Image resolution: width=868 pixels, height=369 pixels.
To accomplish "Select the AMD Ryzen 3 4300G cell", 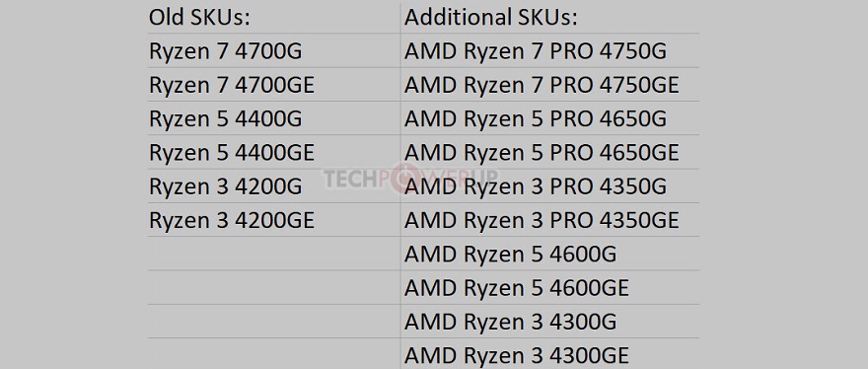I will 549,322.
